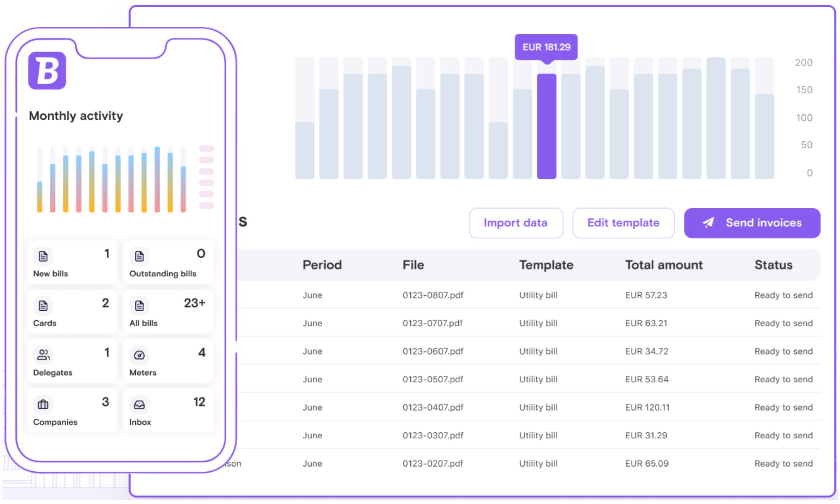Click the Status column header
The width and height of the screenshot is (840, 504).
coord(773,265)
